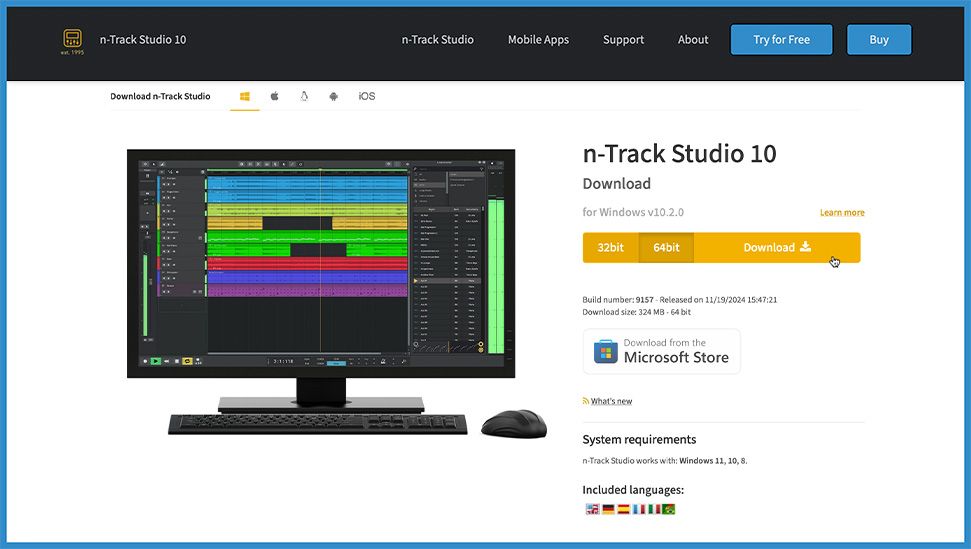
Task: Click the Build number 9157 text
Action: point(618,300)
